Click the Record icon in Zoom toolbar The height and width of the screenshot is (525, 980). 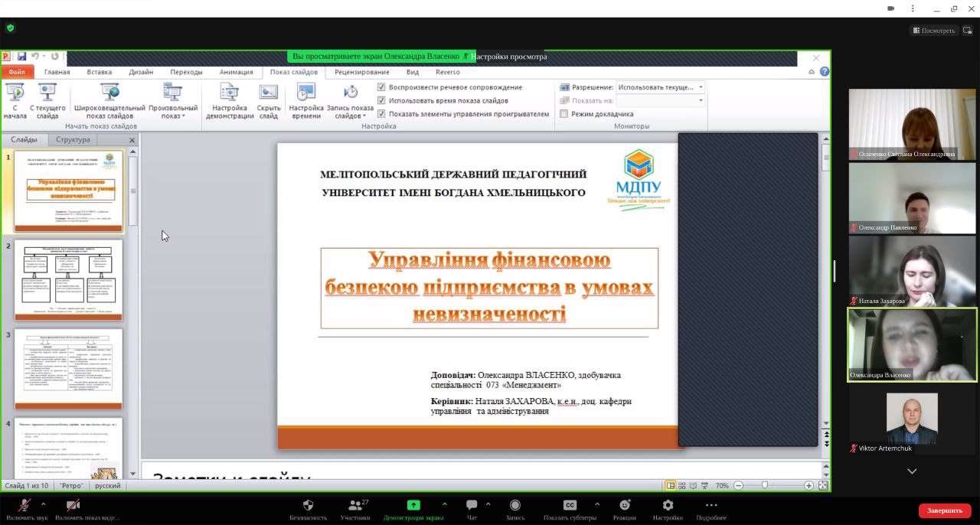pos(515,505)
